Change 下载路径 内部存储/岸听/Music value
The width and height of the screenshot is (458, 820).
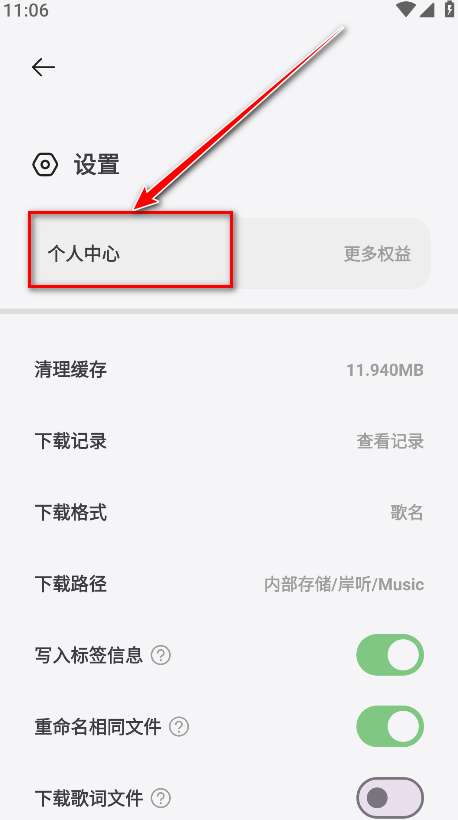(x=344, y=584)
